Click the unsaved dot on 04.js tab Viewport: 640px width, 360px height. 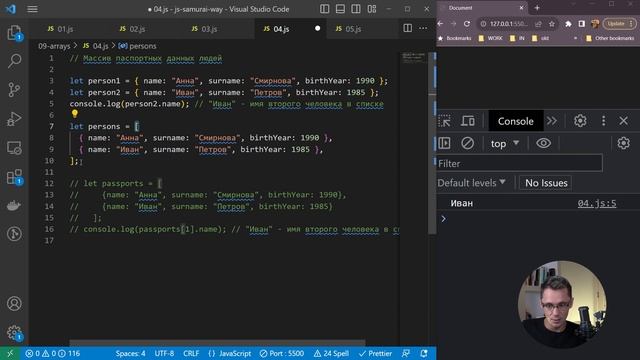(x=318, y=29)
